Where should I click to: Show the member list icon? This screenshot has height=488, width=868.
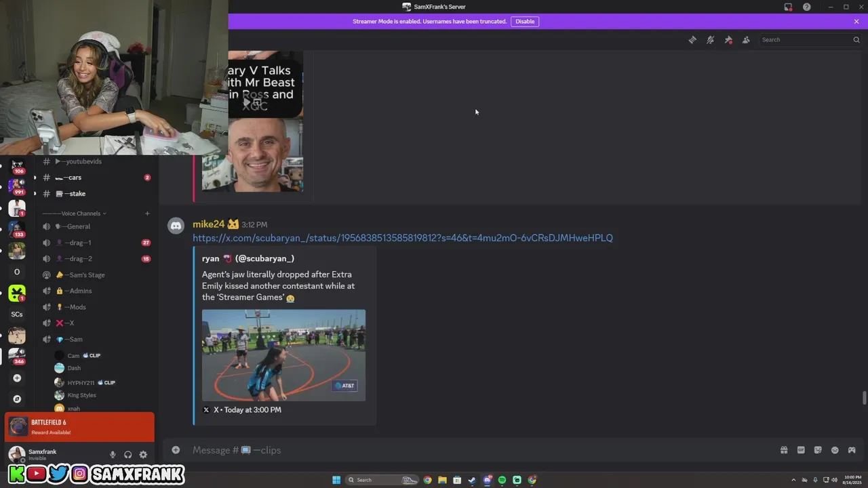[x=746, y=40]
